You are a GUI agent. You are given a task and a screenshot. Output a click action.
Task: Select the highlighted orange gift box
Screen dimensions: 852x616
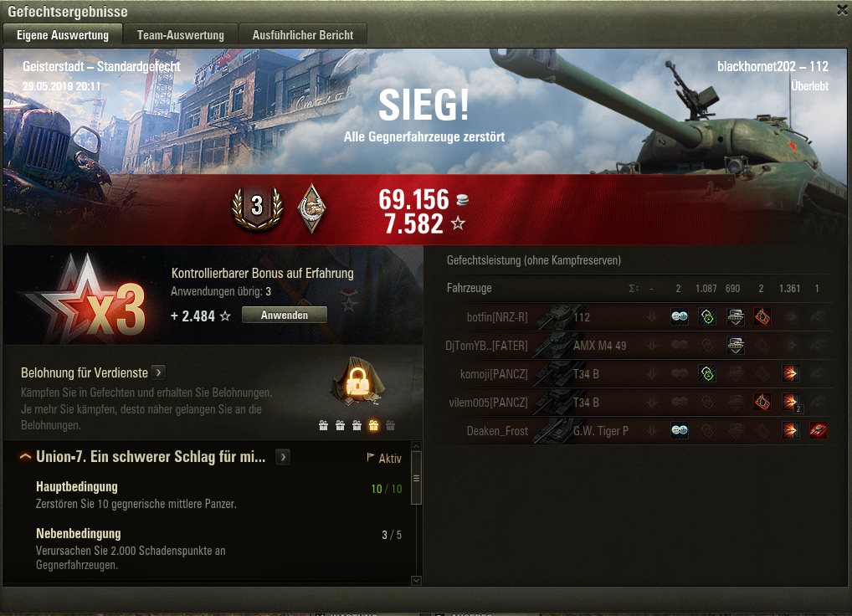point(373,425)
